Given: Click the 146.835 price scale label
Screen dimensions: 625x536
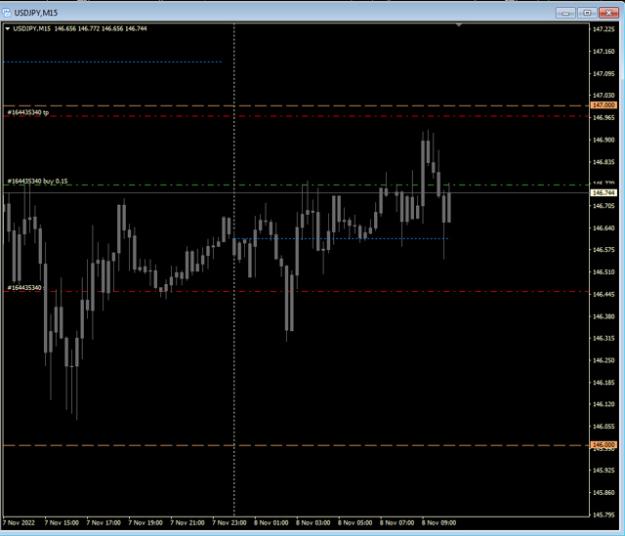Looking at the screenshot, I should pyautogui.click(x=603, y=162).
